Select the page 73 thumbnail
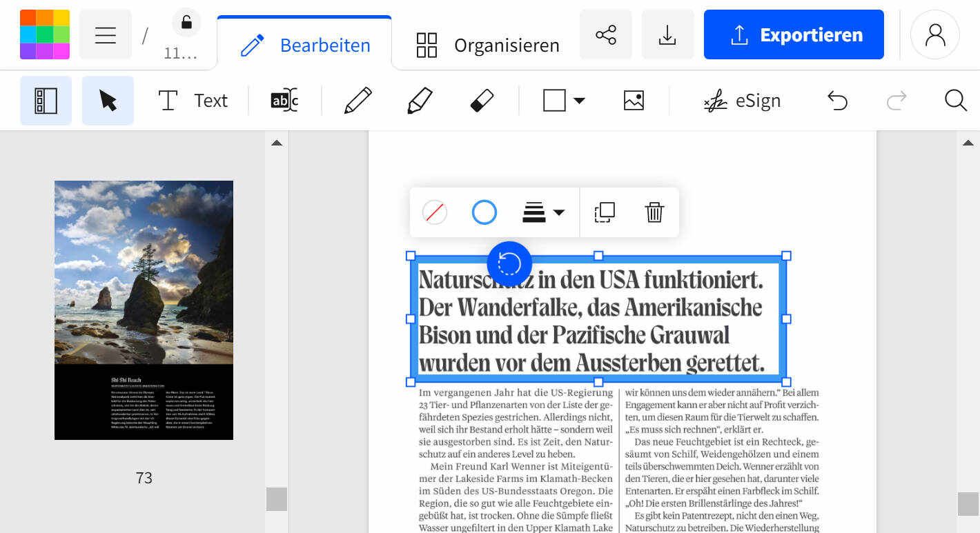 click(144, 309)
